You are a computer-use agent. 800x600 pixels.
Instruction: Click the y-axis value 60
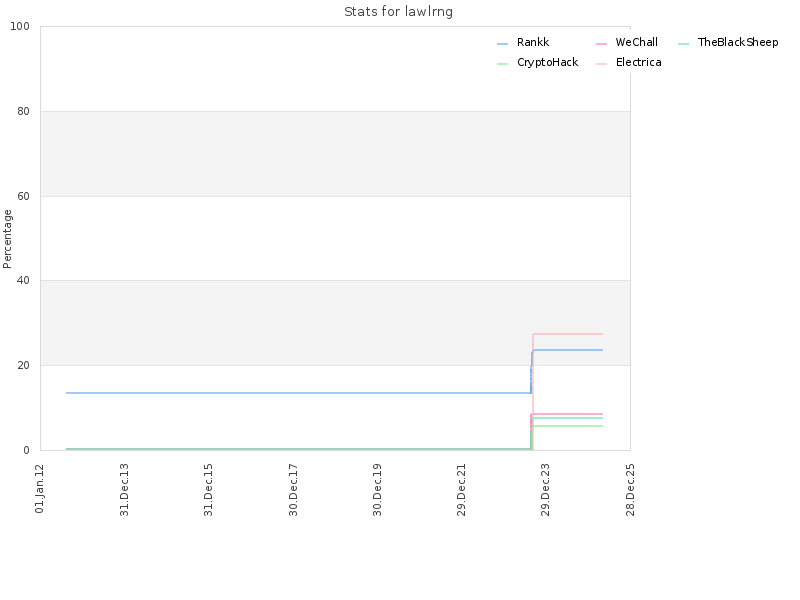click(23, 196)
